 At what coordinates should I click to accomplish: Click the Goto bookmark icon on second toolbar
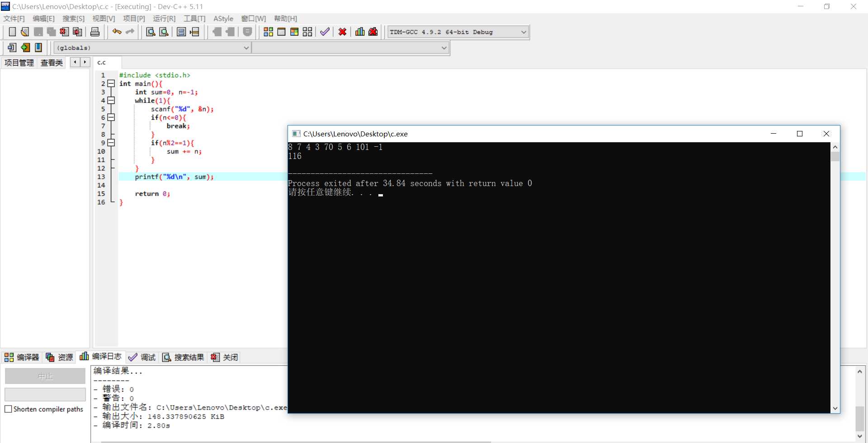click(38, 47)
